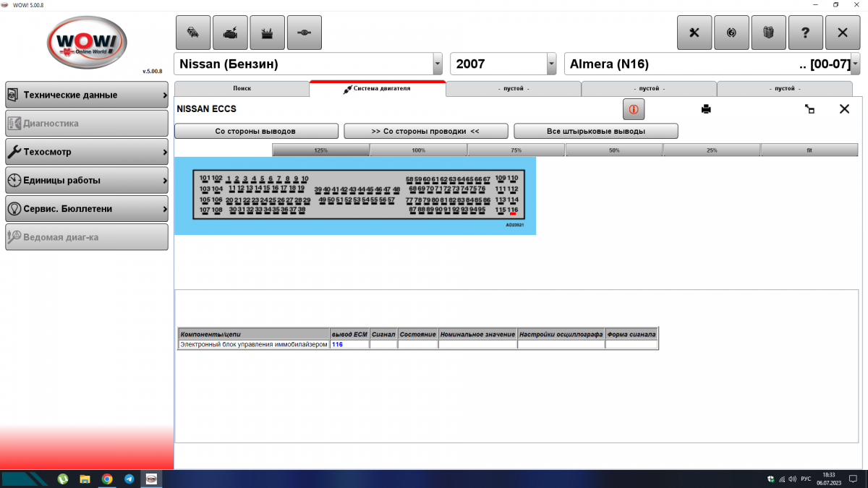Viewport: 868px width, 488px height.
Task: Expand the Единицы работы menu
Action: coord(87,180)
